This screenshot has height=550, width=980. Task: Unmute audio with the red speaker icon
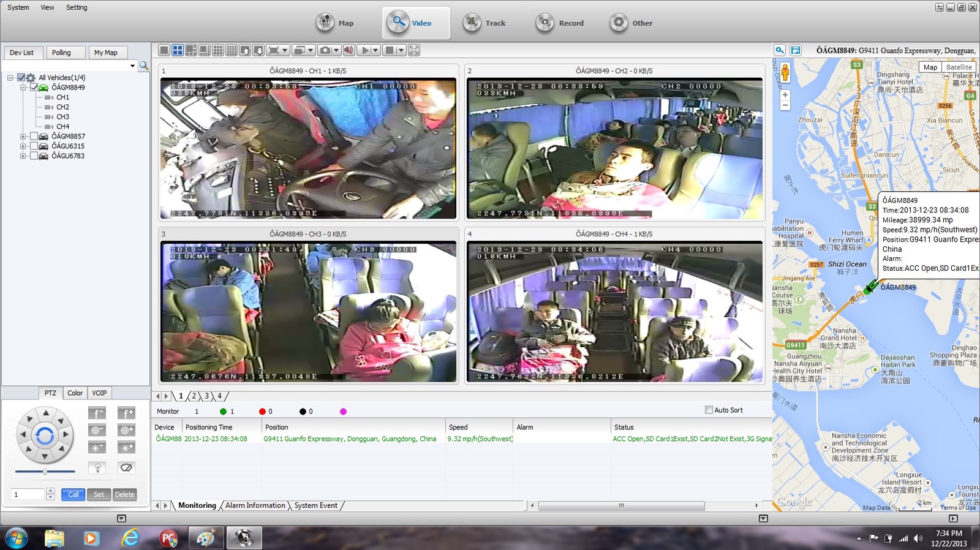(349, 50)
